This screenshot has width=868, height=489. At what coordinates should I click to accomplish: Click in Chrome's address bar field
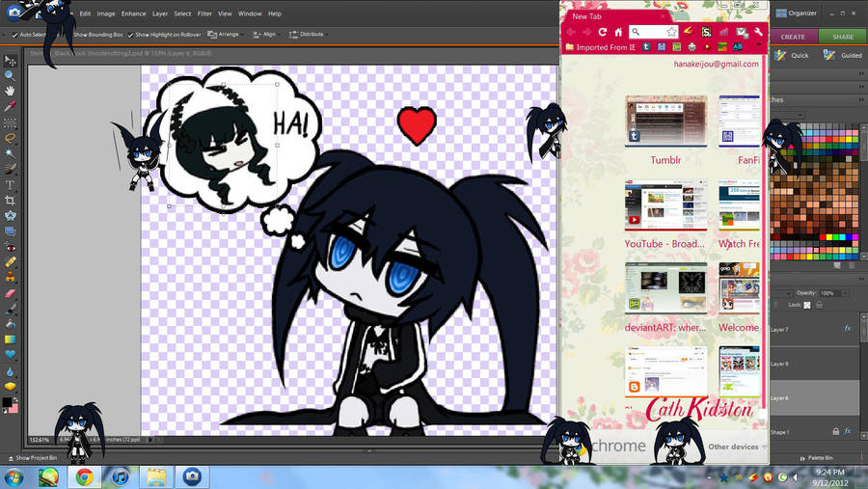point(653,32)
